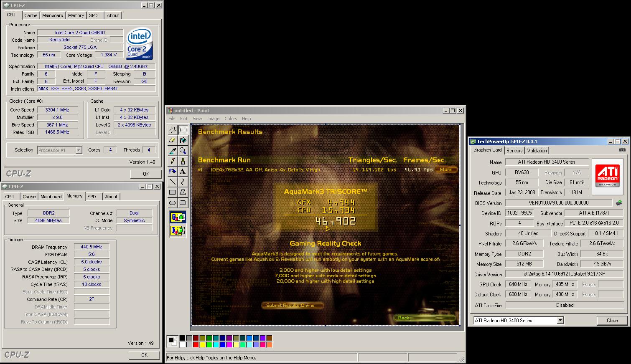The width and height of the screenshot is (631, 364).
Task: Open the File menu in Paint
Action: 172,119
